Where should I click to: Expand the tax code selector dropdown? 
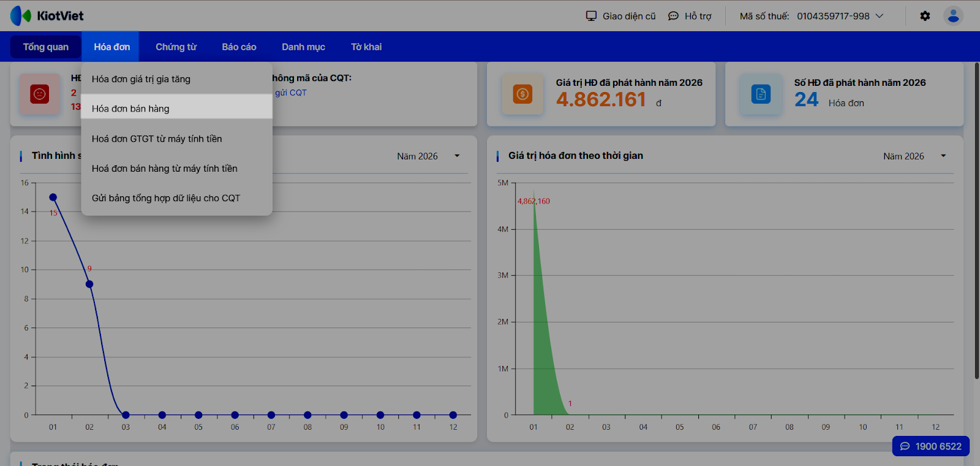pos(880,16)
